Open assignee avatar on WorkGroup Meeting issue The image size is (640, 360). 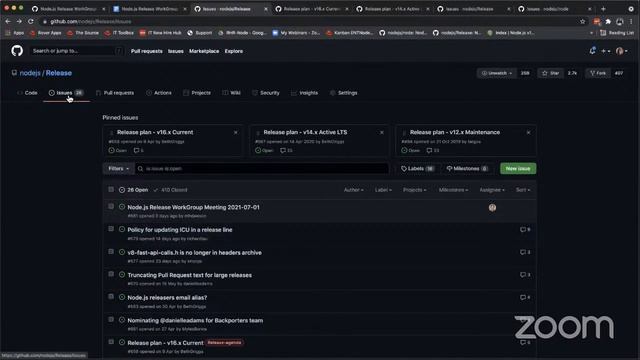click(492, 207)
